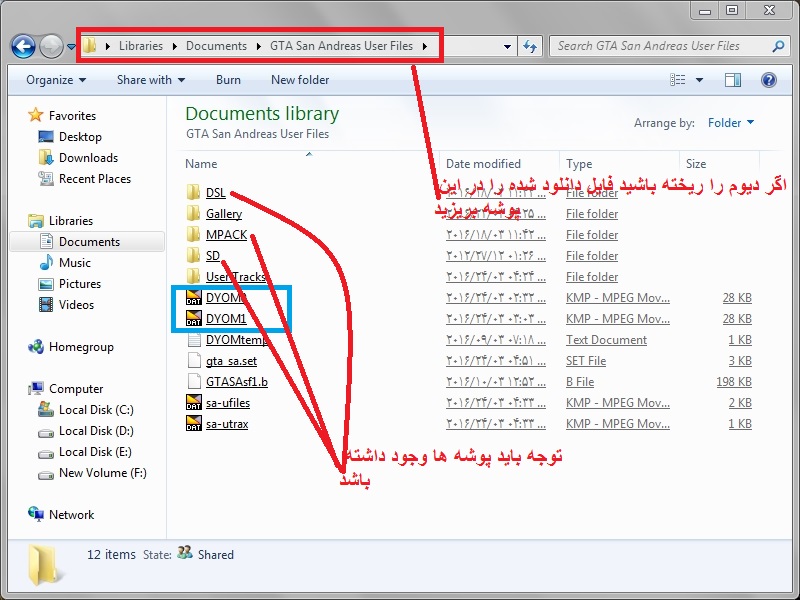
Task: Select the SD folder icon
Action: point(193,255)
